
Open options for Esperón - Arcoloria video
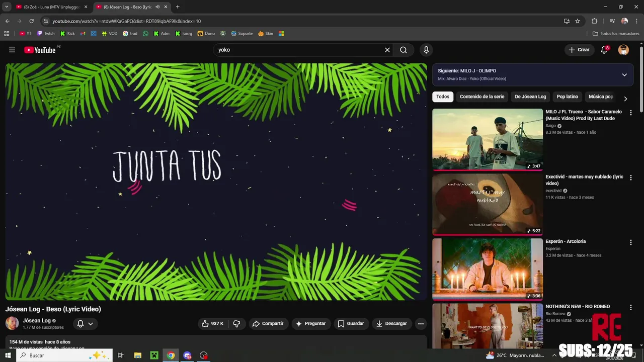point(630,242)
